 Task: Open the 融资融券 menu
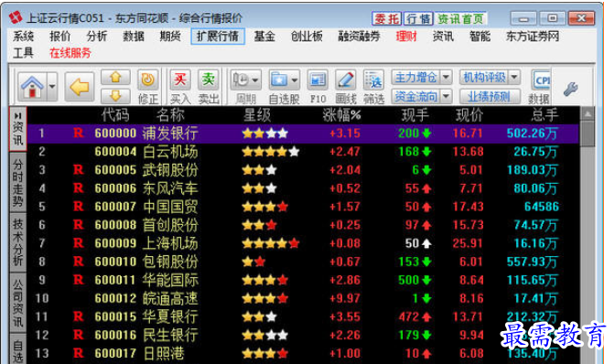point(359,37)
